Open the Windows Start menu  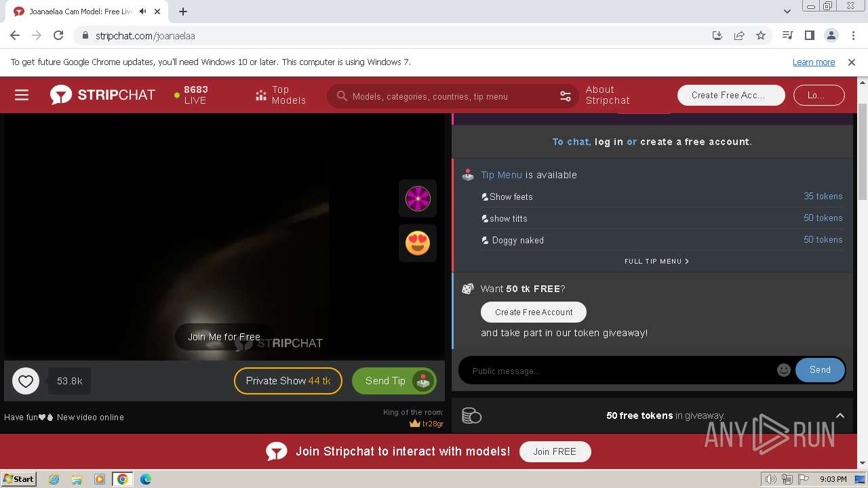(18, 479)
